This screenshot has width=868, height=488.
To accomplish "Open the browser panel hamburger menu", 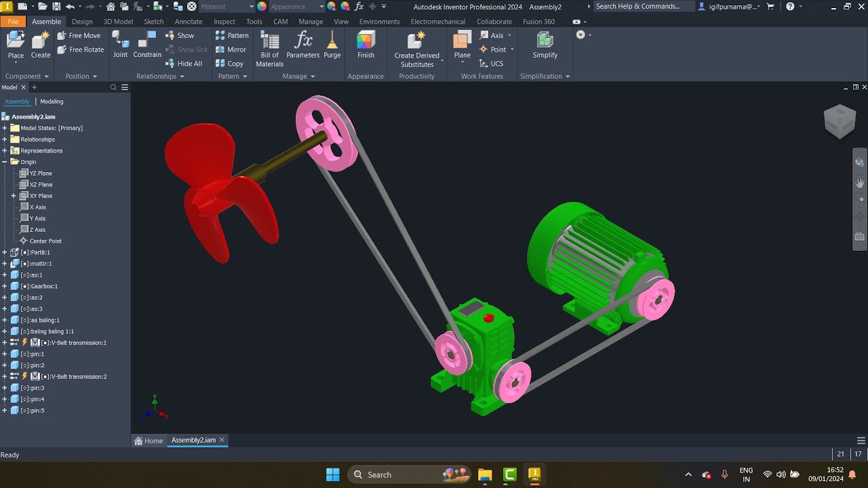I will coord(125,87).
